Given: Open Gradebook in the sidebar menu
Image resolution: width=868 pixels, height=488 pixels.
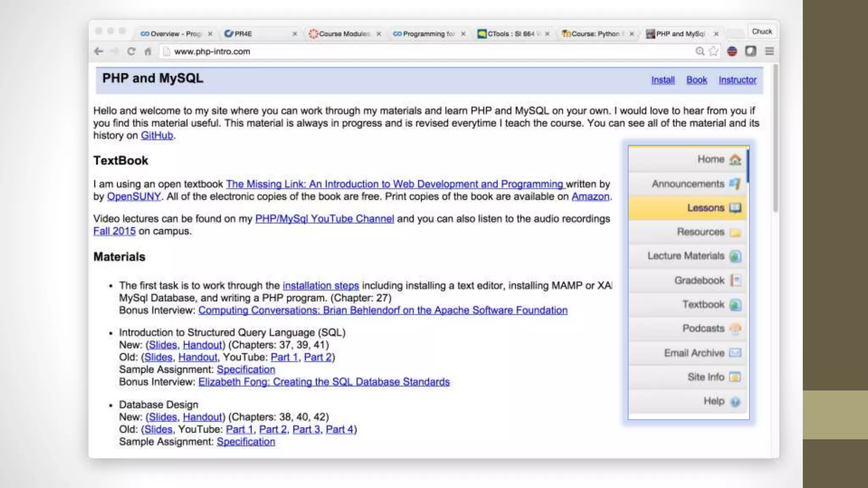Looking at the screenshot, I should pos(699,280).
